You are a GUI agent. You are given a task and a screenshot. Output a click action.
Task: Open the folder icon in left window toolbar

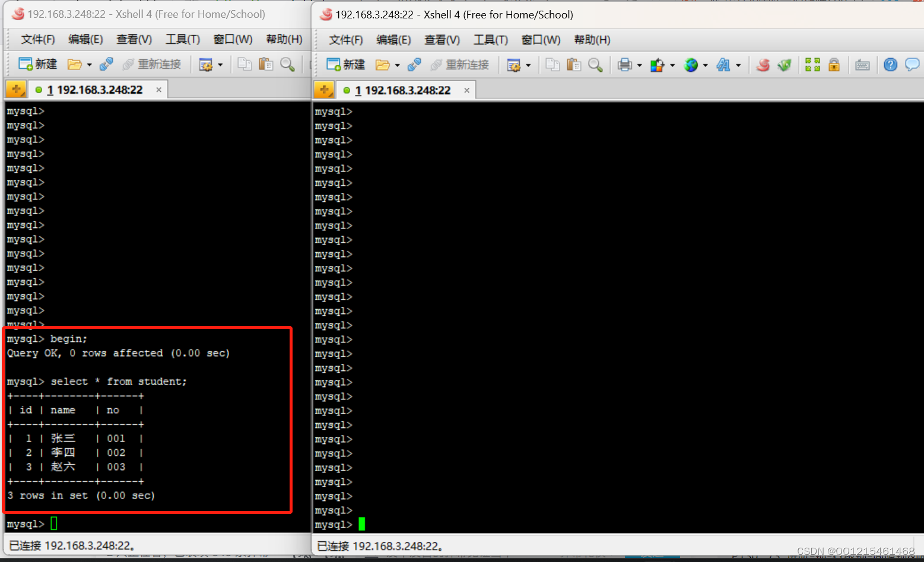coord(75,64)
